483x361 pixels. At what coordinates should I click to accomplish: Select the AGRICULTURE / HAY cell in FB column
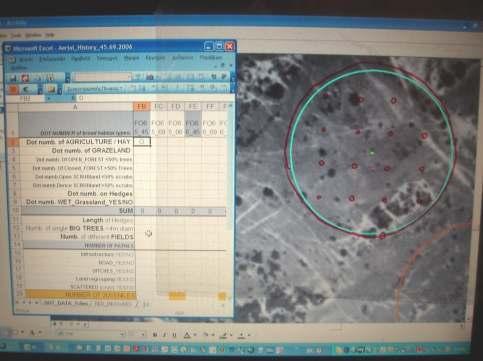[x=142, y=141]
